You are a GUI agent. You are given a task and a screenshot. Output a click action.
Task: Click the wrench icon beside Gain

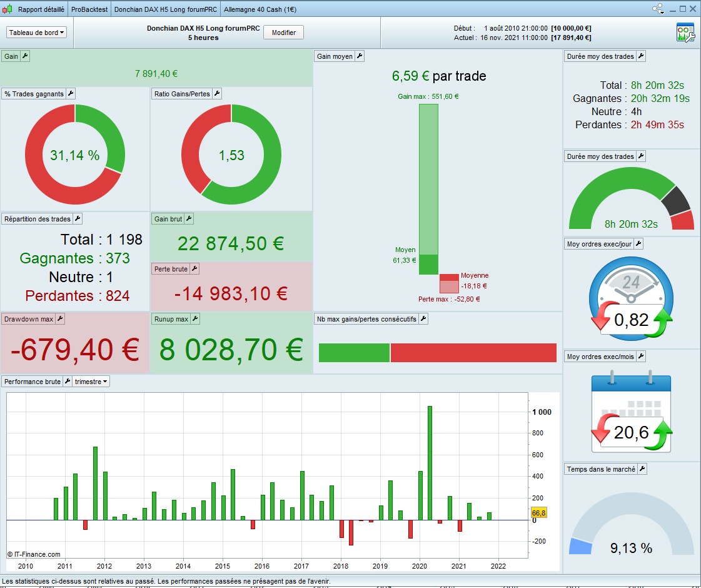25,56
